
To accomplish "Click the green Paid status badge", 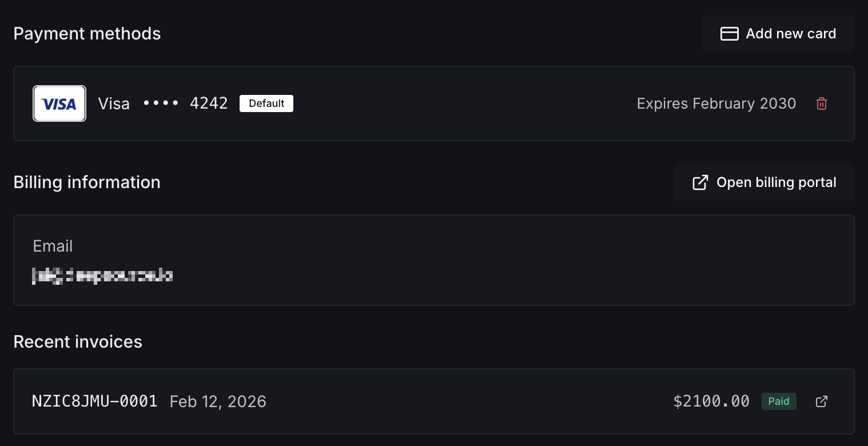I will click(x=778, y=401).
